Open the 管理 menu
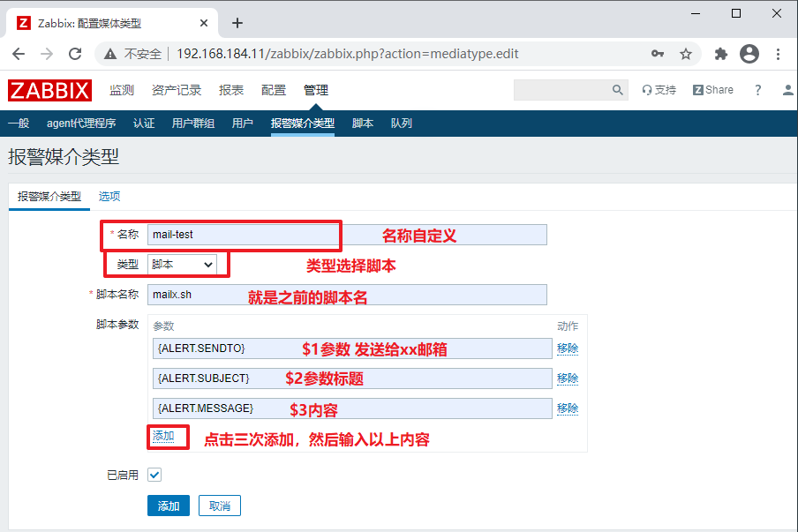This screenshot has height=532, width=798. (x=316, y=91)
